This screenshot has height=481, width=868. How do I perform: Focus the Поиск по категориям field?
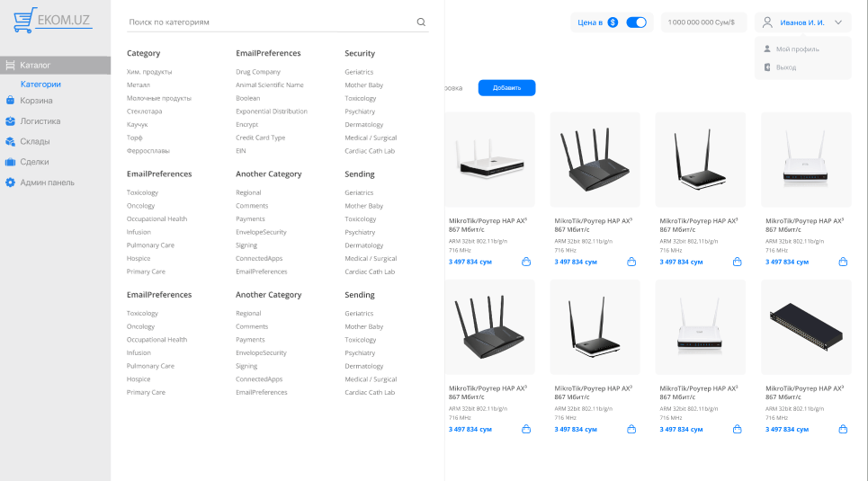tap(270, 22)
